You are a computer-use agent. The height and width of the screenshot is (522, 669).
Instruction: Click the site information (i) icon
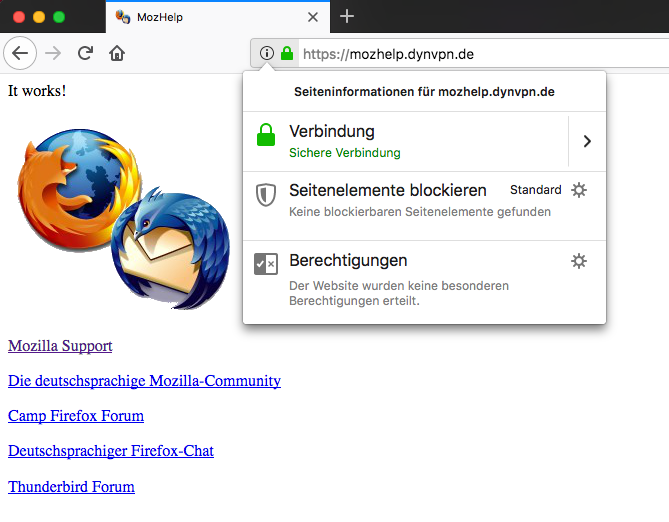point(267,53)
